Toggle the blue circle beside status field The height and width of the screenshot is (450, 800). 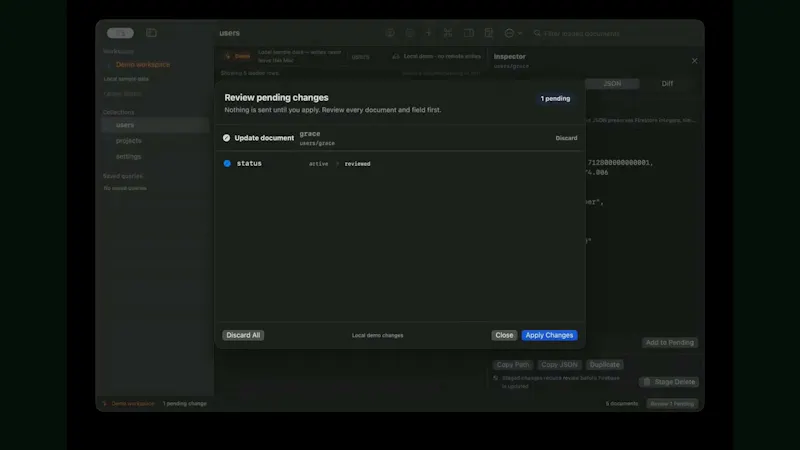point(227,163)
